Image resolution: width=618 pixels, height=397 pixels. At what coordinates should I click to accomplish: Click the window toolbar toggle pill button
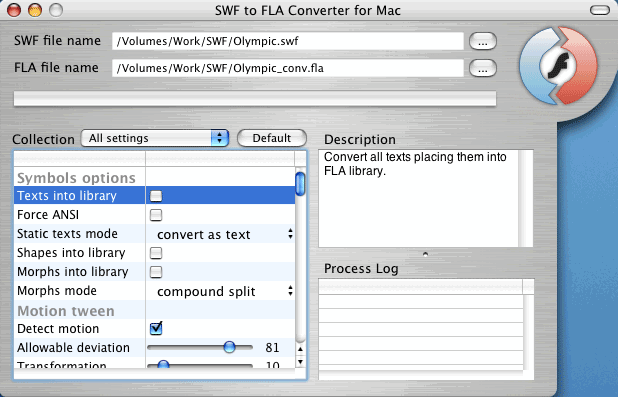click(600, 10)
